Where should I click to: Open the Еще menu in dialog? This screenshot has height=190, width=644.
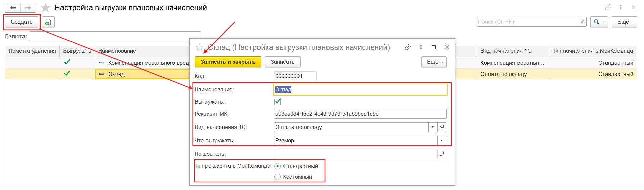coord(434,62)
